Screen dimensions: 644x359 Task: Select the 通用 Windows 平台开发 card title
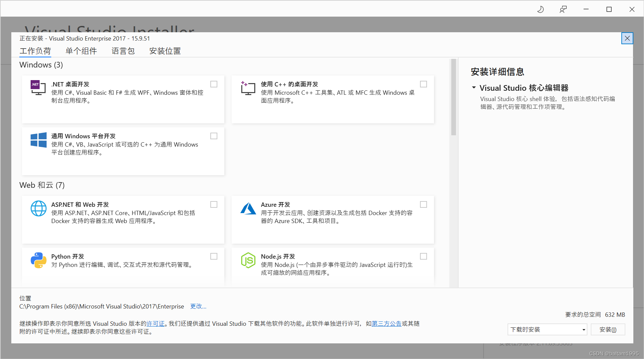point(84,136)
